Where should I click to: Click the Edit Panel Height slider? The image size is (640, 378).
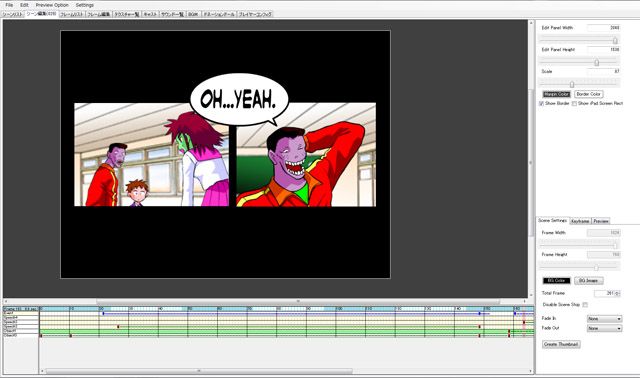(580, 62)
